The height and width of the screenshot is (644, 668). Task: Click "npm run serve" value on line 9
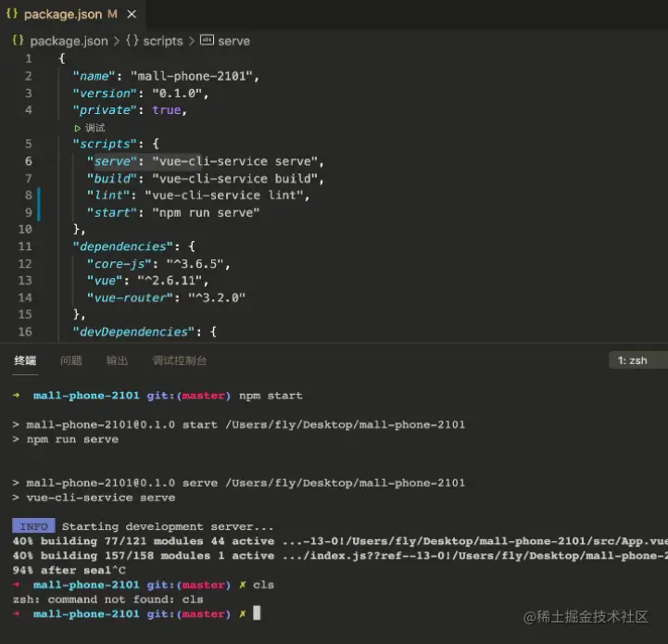click(206, 212)
